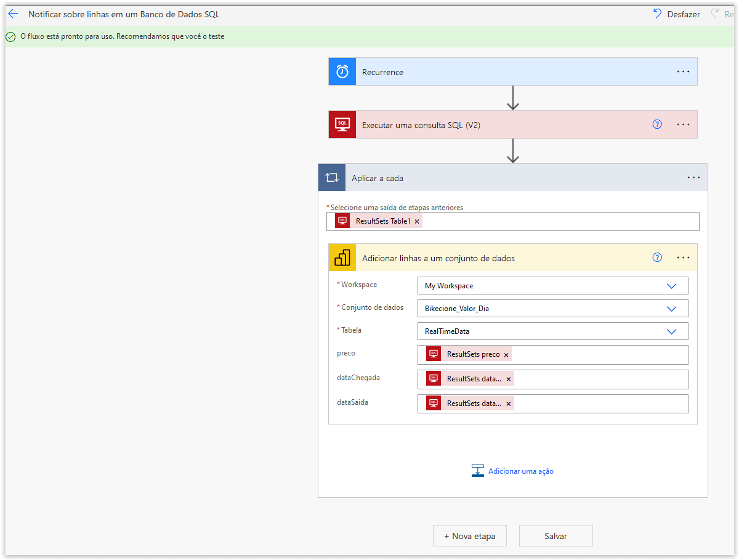Open help for Adicionar linhas a um conjunto
The image size is (739, 560).
point(657,258)
